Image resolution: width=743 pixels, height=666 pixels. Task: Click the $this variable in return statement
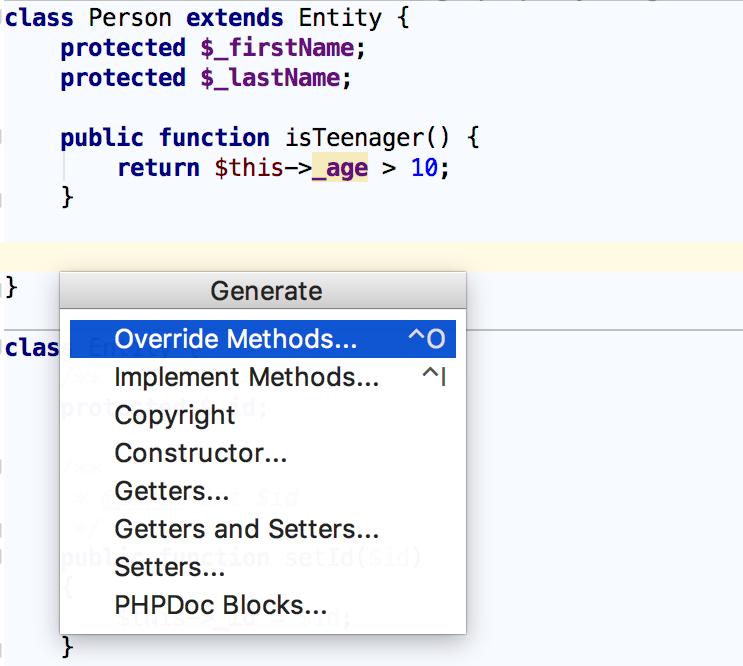(x=249, y=168)
